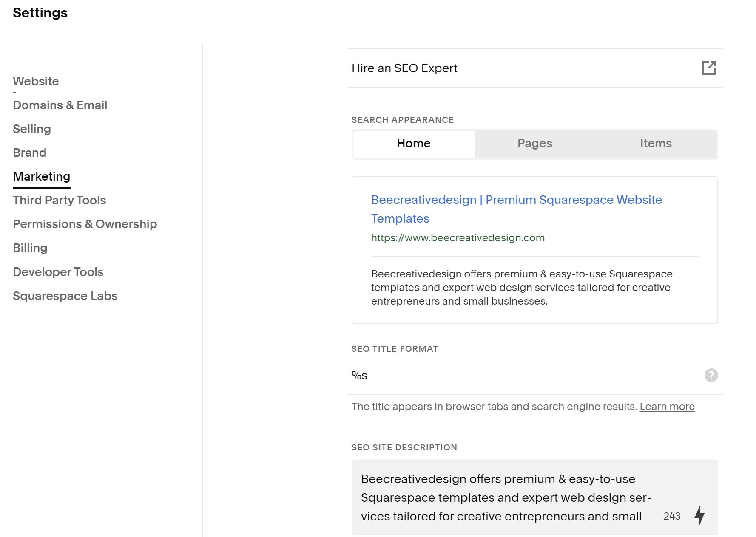756x537 pixels.
Task: Open Third Party Tools settings
Action: (x=60, y=200)
